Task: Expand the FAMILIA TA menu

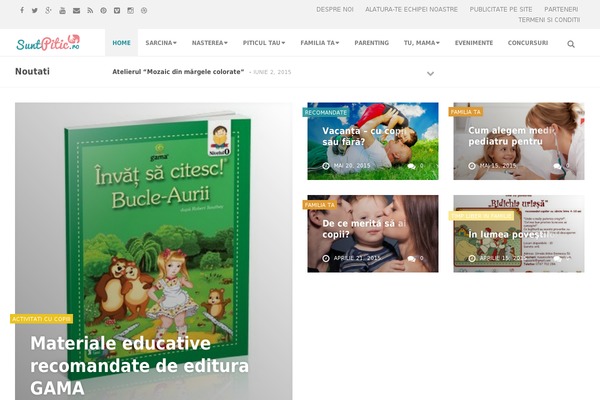Action: tap(320, 43)
